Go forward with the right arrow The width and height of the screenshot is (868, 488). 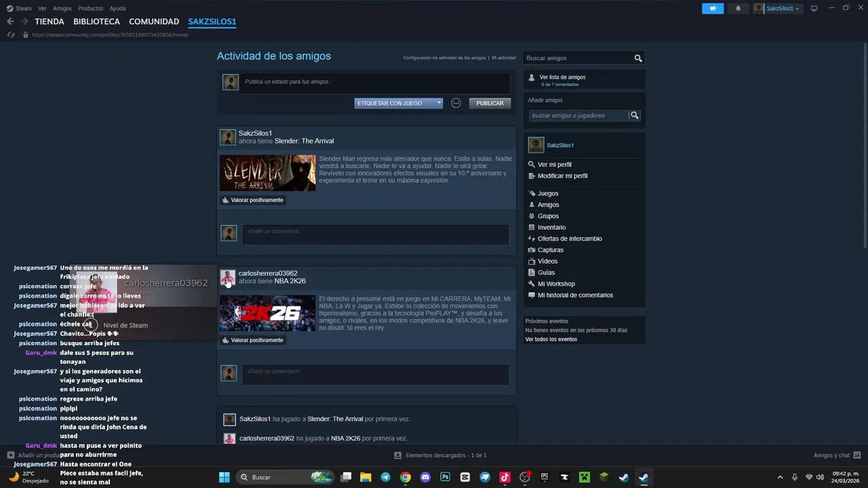coord(24,22)
